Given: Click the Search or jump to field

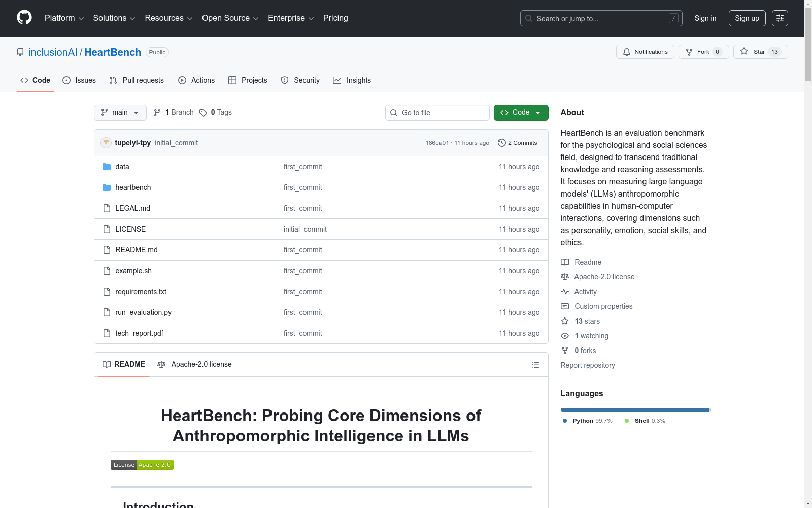Looking at the screenshot, I should [601, 18].
